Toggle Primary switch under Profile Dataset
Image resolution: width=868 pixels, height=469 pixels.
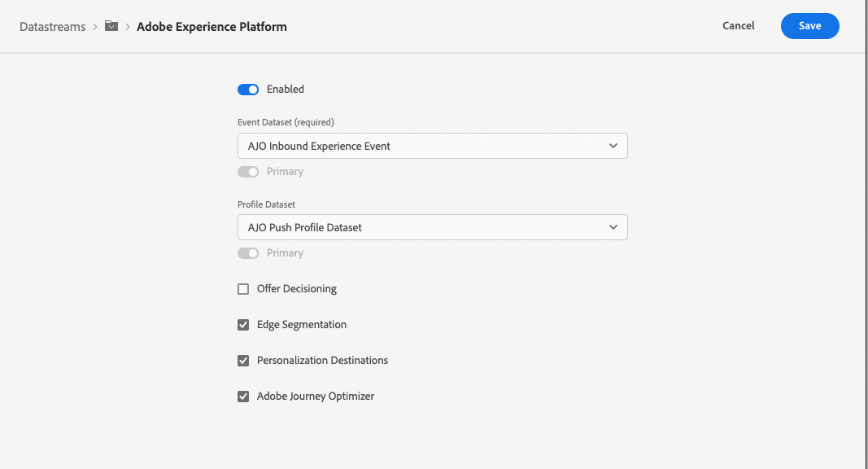248,253
